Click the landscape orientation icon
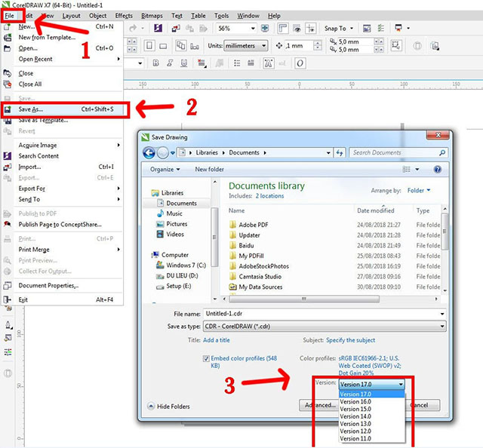483x448 pixels. 163,46
